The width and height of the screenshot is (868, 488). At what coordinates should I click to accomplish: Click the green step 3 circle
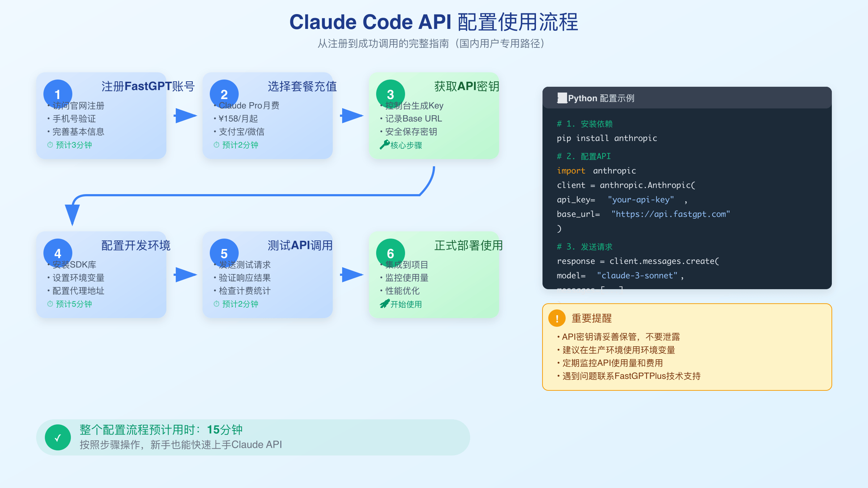click(x=391, y=94)
